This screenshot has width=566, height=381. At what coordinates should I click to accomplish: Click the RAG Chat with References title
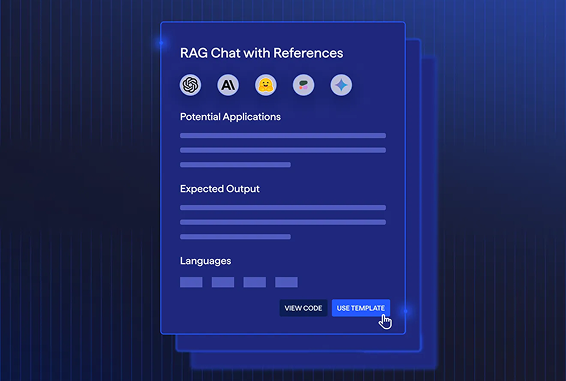click(x=261, y=53)
